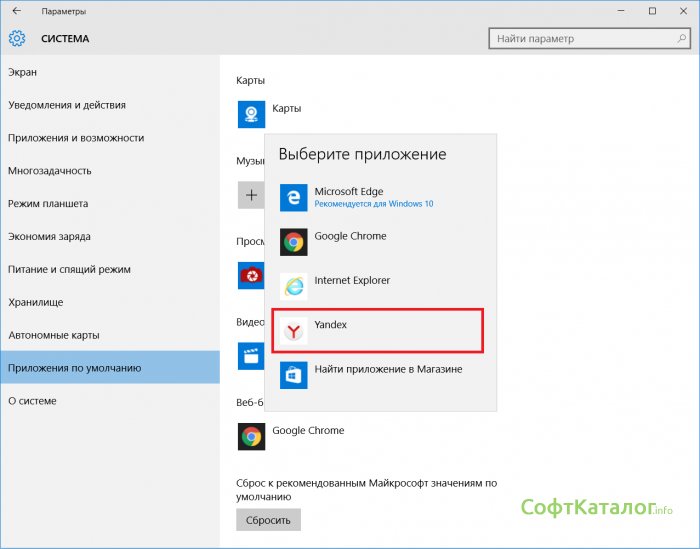Open the О системе page
The image size is (700, 549).
pyautogui.click(x=32, y=401)
